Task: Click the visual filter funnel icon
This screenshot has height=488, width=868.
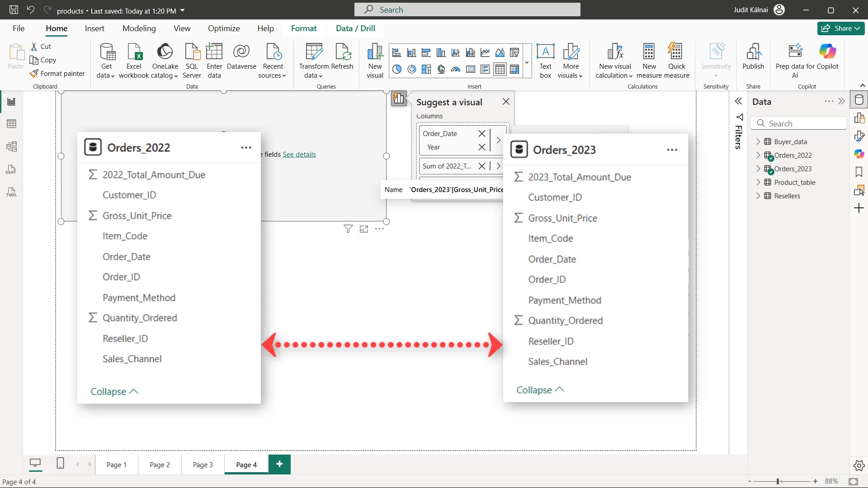Action: [x=348, y=229]
